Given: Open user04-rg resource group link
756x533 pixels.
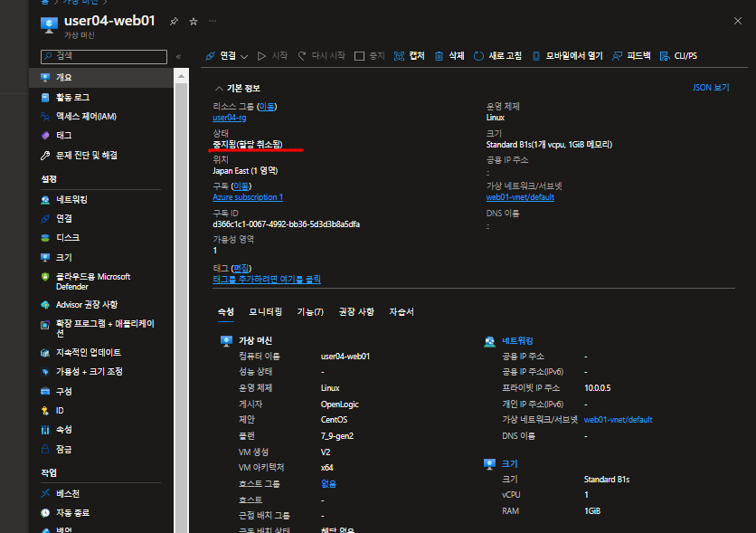Looking at the screenshot, I should coord(230,118).
